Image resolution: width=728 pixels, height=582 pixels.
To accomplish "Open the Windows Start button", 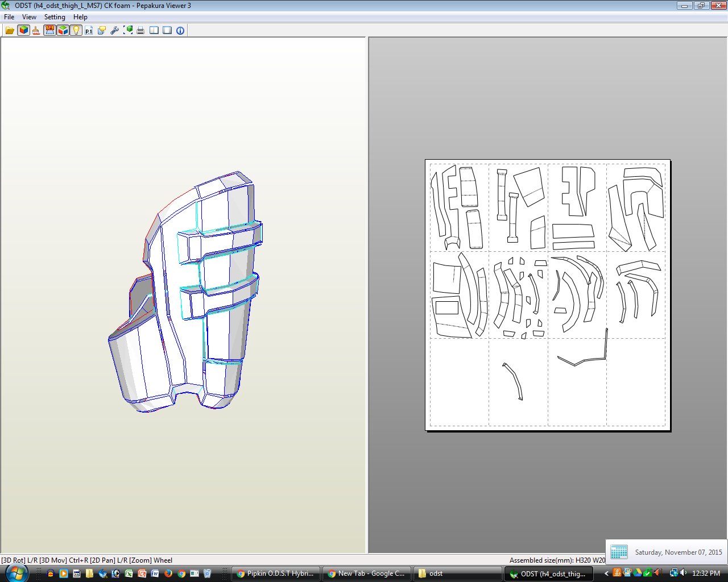I will tap(16, 573).
